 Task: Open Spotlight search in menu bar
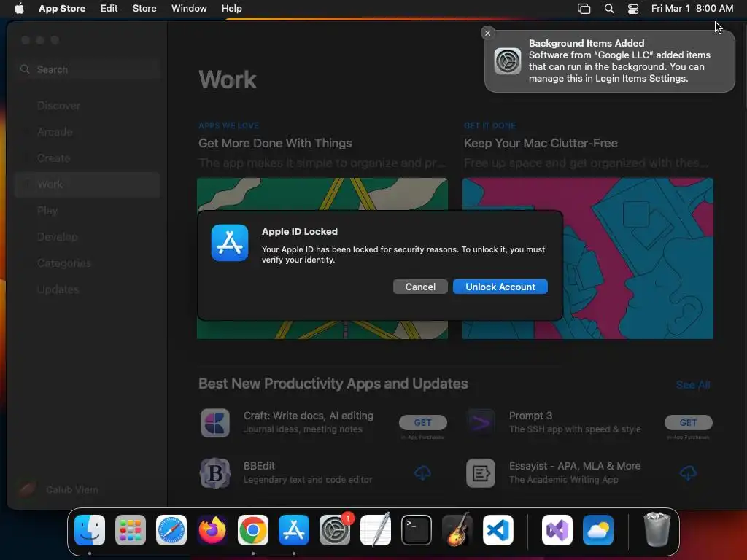pyautogui.click(x=609, y=9)
